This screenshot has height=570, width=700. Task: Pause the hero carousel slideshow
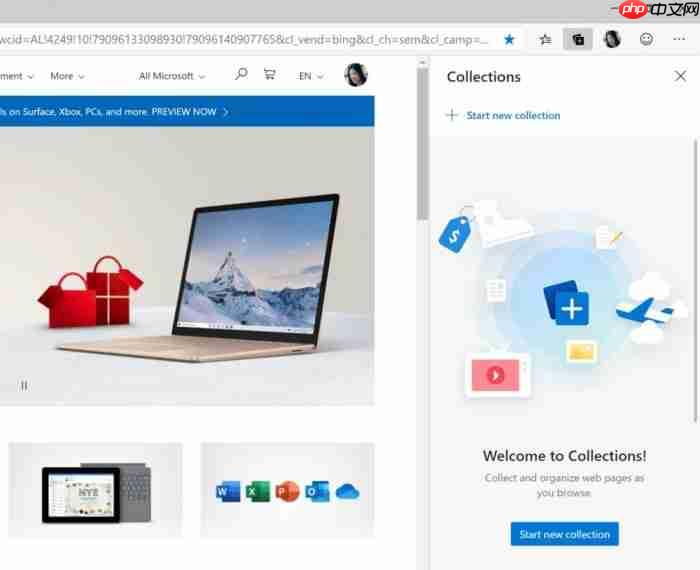coord(24,386)
